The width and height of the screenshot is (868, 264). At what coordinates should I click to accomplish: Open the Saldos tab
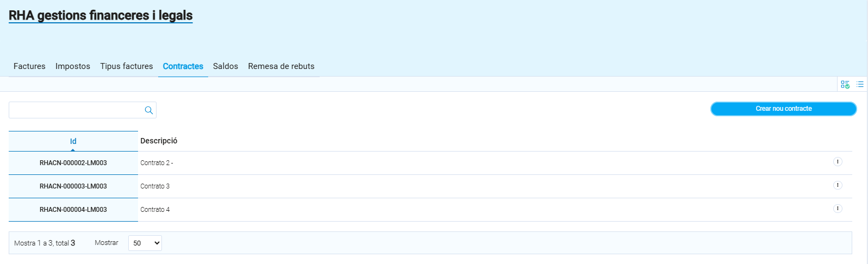[x=226, y=66]
